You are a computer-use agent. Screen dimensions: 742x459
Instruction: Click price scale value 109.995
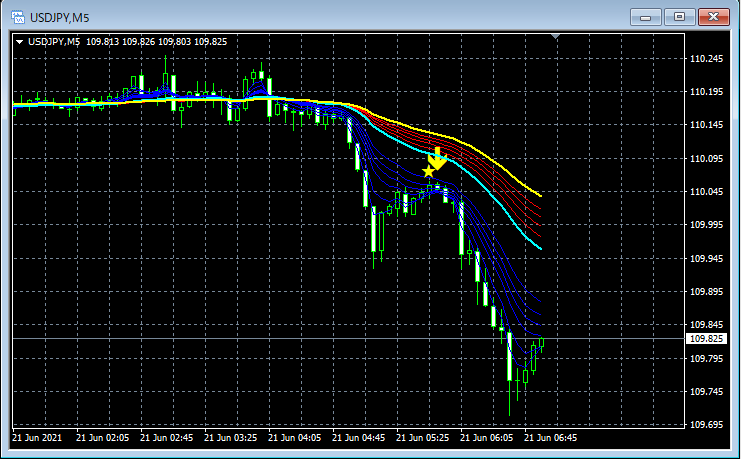coord(707,224)
